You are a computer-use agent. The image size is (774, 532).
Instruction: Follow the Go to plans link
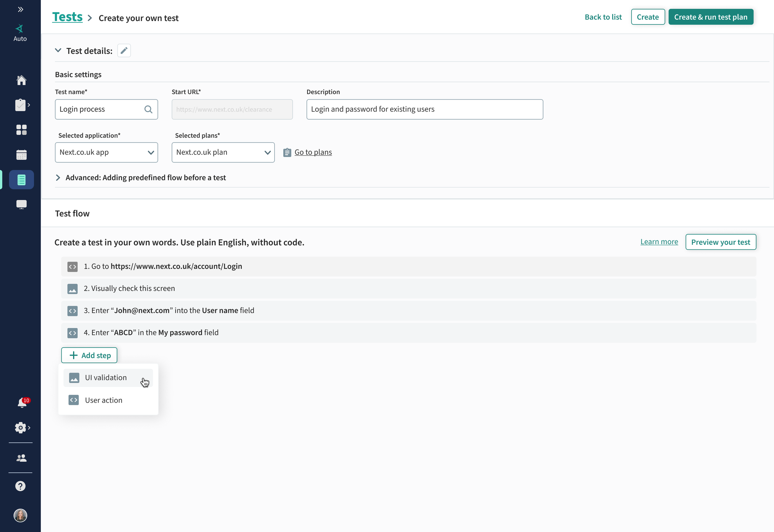point(313,152)
